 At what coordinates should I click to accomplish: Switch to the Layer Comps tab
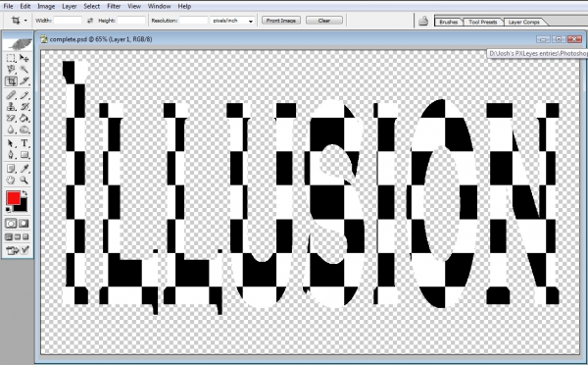pyautogui.click(x=524, y=22)
